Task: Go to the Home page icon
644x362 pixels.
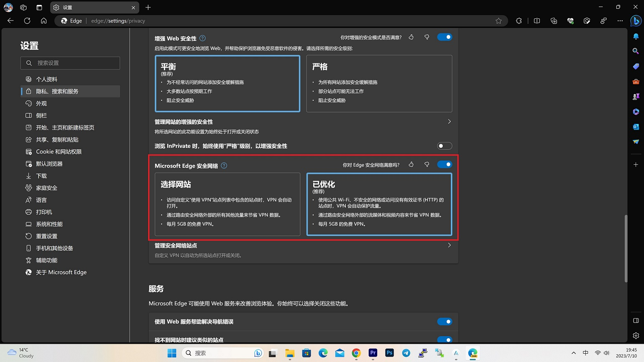Action: pyautogui.click(x=43, y=20)
